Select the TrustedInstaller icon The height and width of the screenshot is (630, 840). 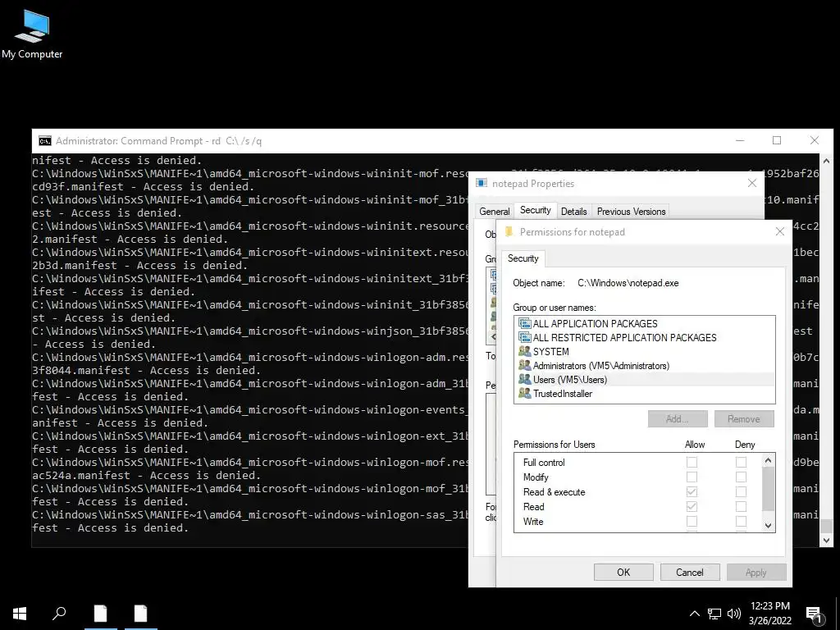click(x=524, y=393)
